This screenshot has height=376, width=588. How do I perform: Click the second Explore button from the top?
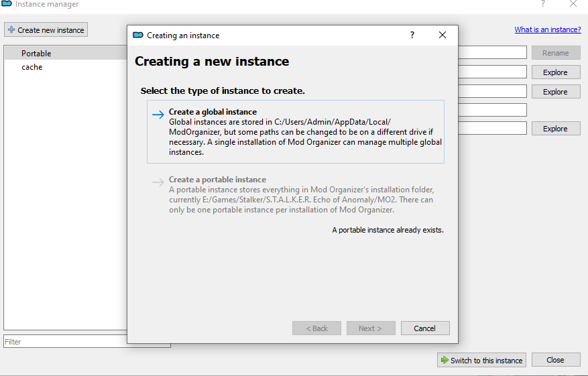click(556, 92)
